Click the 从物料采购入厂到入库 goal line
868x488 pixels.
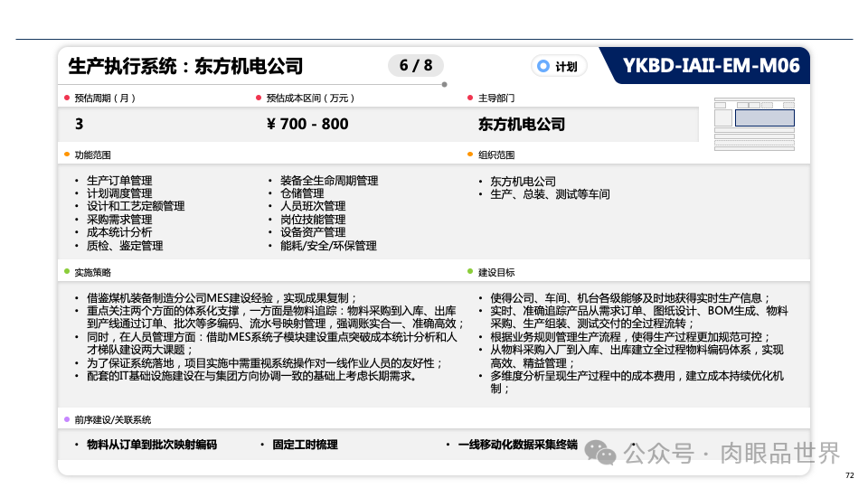(637, 357)
